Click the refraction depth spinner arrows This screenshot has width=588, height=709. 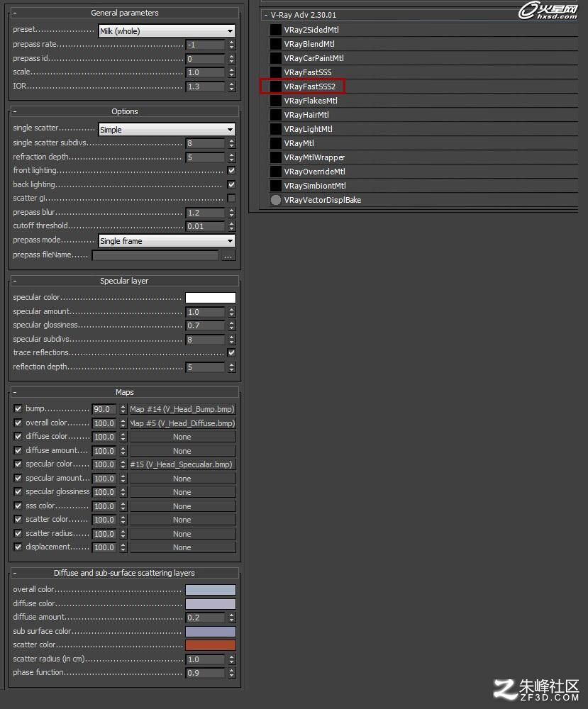tap(231, 157)
